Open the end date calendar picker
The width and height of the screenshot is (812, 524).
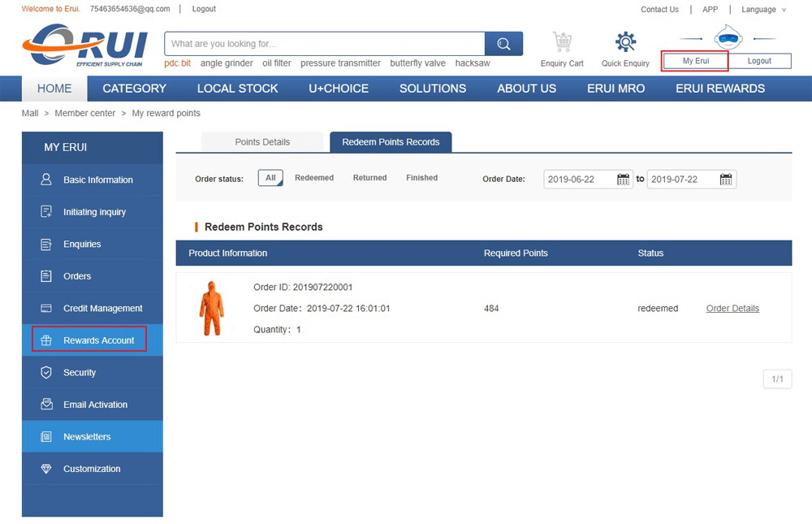pos(726,180)
